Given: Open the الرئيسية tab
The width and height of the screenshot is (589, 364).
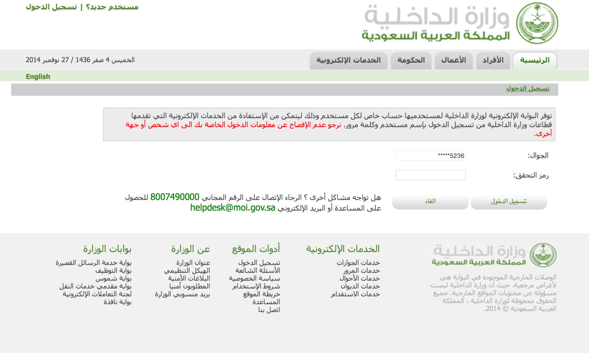Looking at the screenshot, I should (535, 60).
